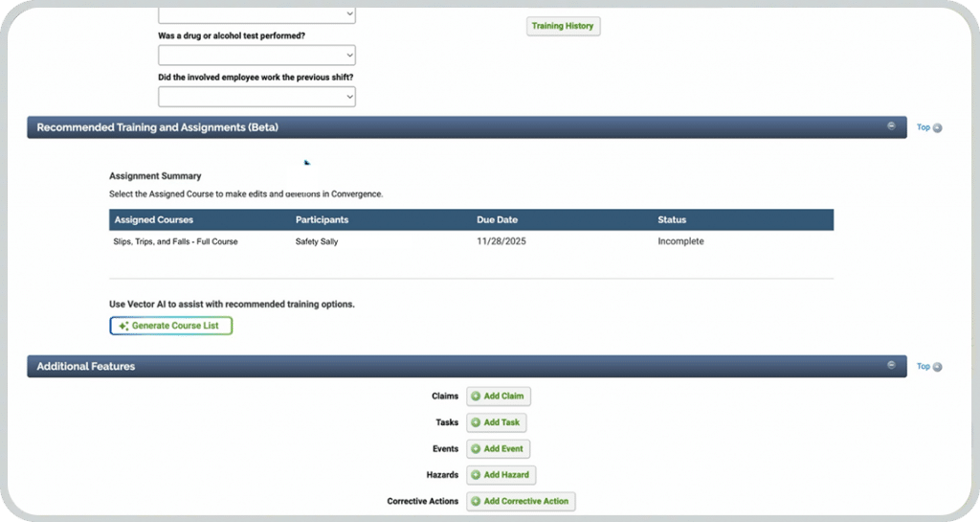Open the Training History button

click(x=563, y=26)
